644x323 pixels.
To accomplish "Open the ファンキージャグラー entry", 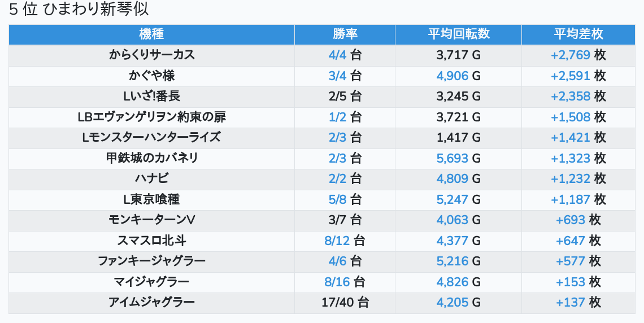I will (151, 261).
